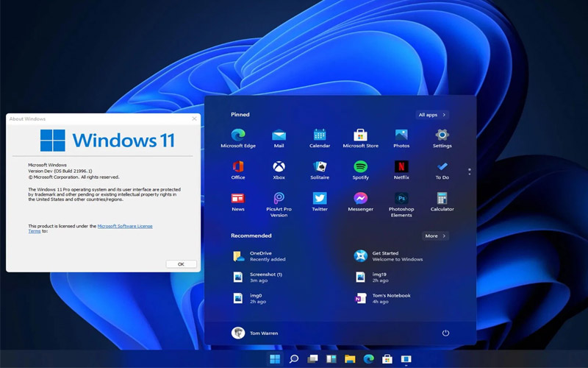Viewport: 588px width, 368px height.
Task: Open Settings gear in pinned apps
Action: pos(442,138)
